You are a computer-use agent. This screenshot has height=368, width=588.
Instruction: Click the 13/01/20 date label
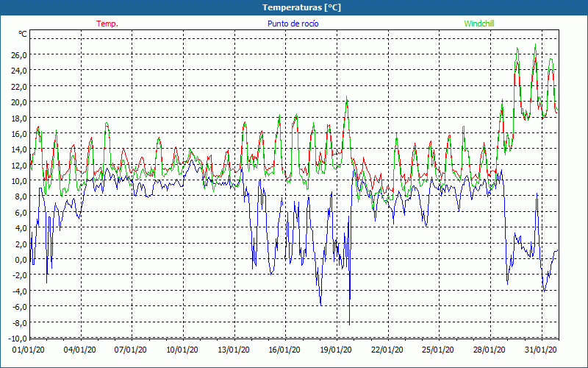point(233,350)
